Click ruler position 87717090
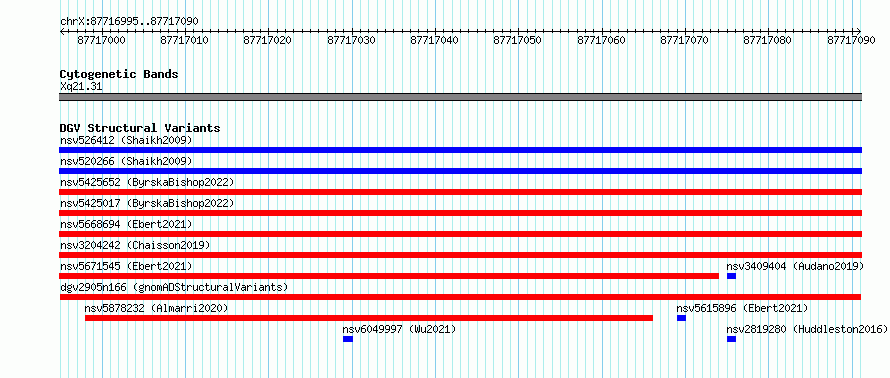 point(852,40)
